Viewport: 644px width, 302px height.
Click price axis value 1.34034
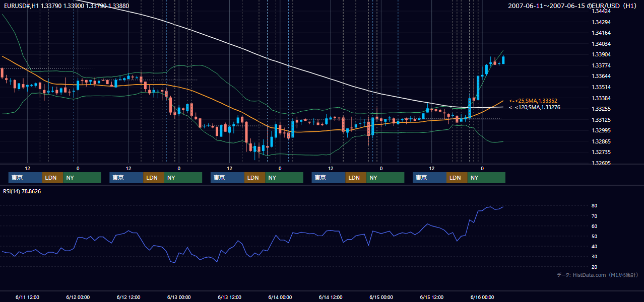(601, 44)
